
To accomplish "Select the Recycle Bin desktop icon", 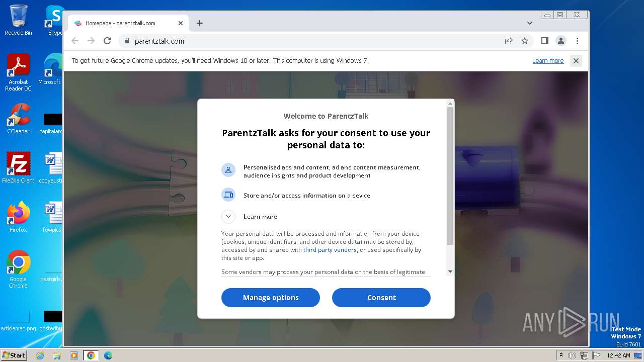I will coord(18,20).
